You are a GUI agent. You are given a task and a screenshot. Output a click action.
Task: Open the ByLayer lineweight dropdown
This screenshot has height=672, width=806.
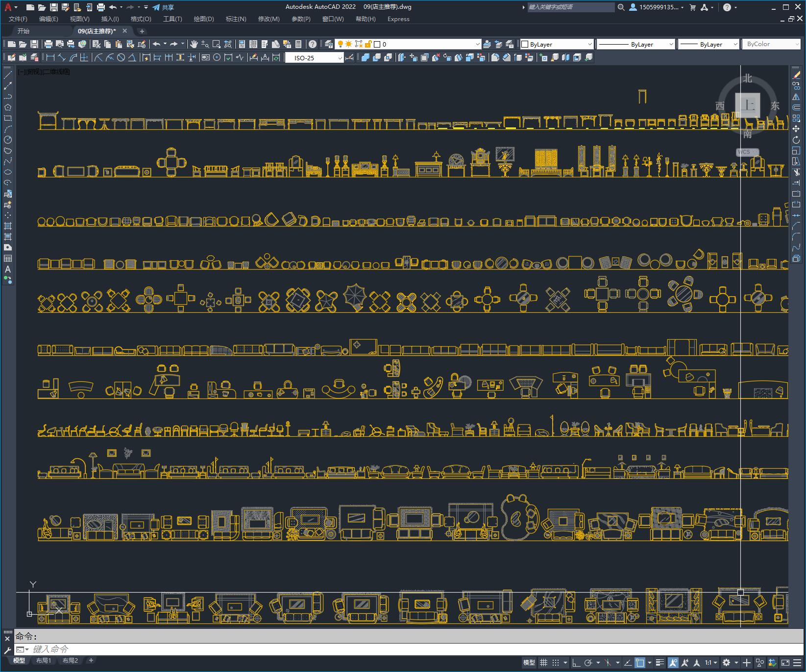(708, 44)
